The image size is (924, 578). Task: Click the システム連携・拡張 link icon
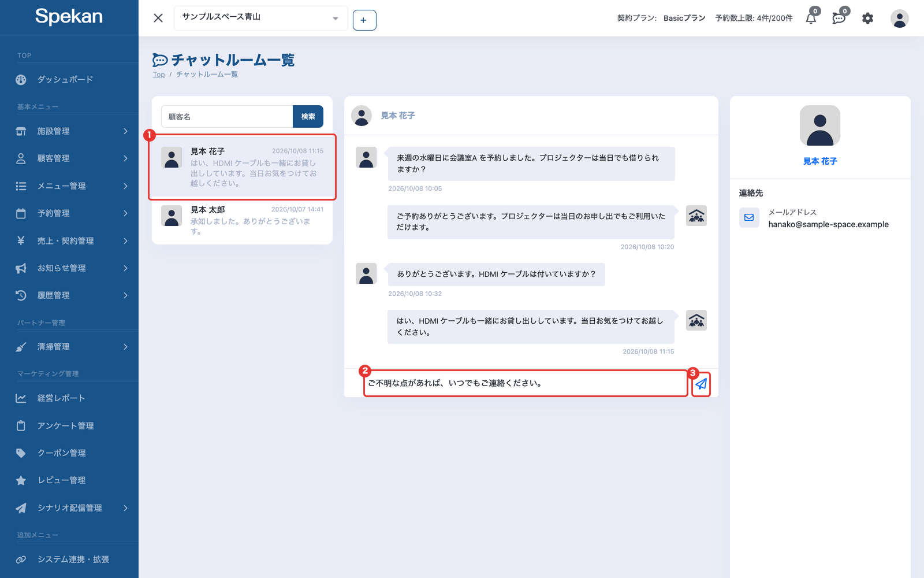click(x=21, y=560)
